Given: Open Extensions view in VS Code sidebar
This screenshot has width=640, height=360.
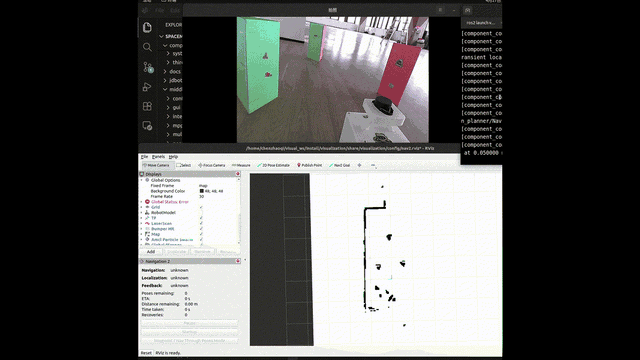Looking at the screenshot, I should coord(147,106).
